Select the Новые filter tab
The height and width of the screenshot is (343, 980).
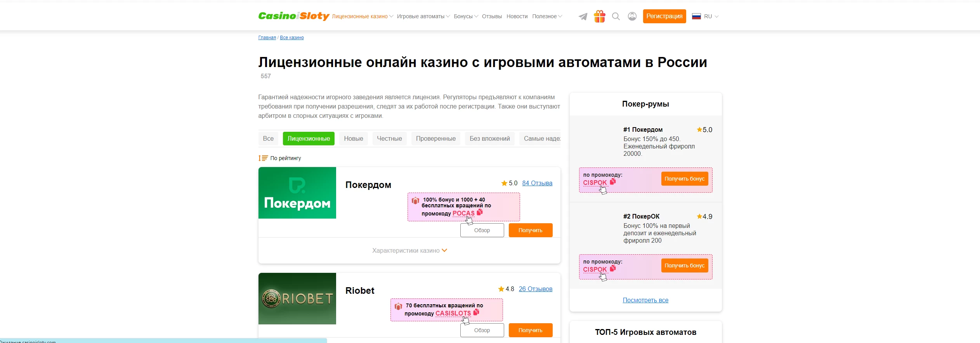(x=354, y=138)
